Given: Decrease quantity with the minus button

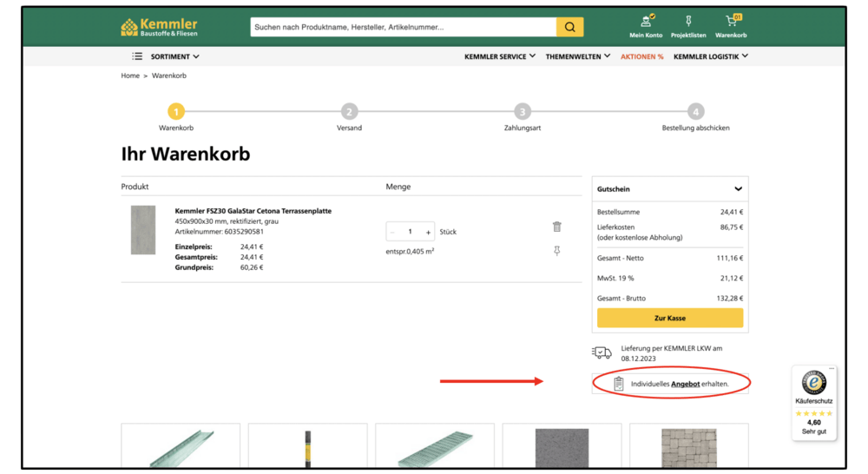Looking at the screenshot, I should coord(392,232).
